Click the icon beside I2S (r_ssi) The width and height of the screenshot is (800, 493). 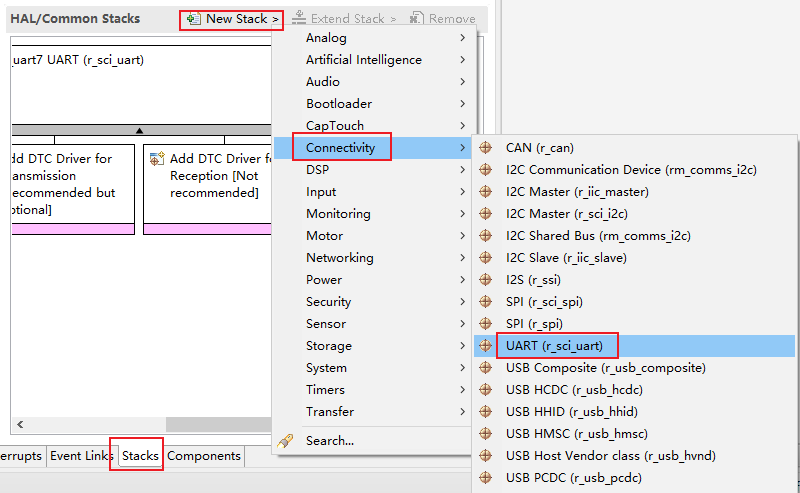tap(486, 280)
